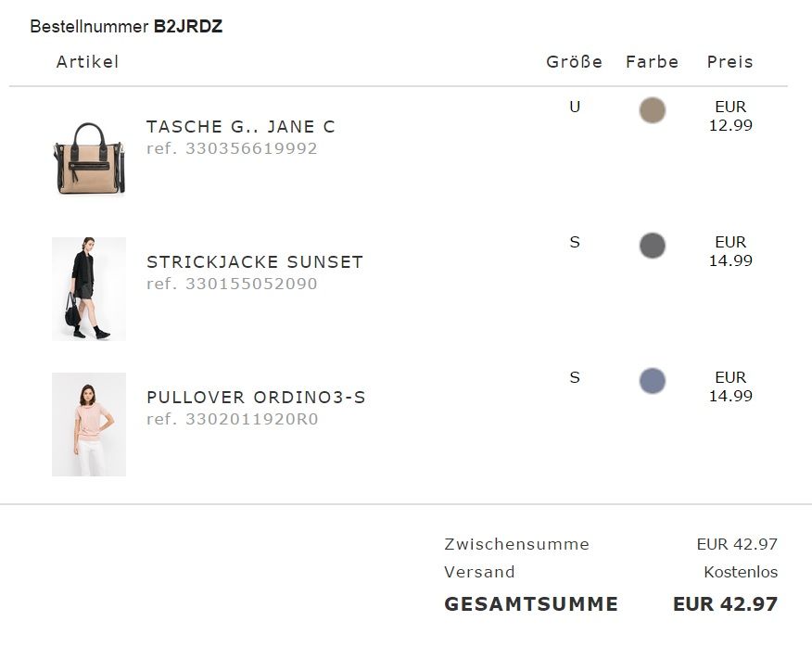Screen dimensions: 812x659
Task: Click the Größe column header
Action: [574, 62]
